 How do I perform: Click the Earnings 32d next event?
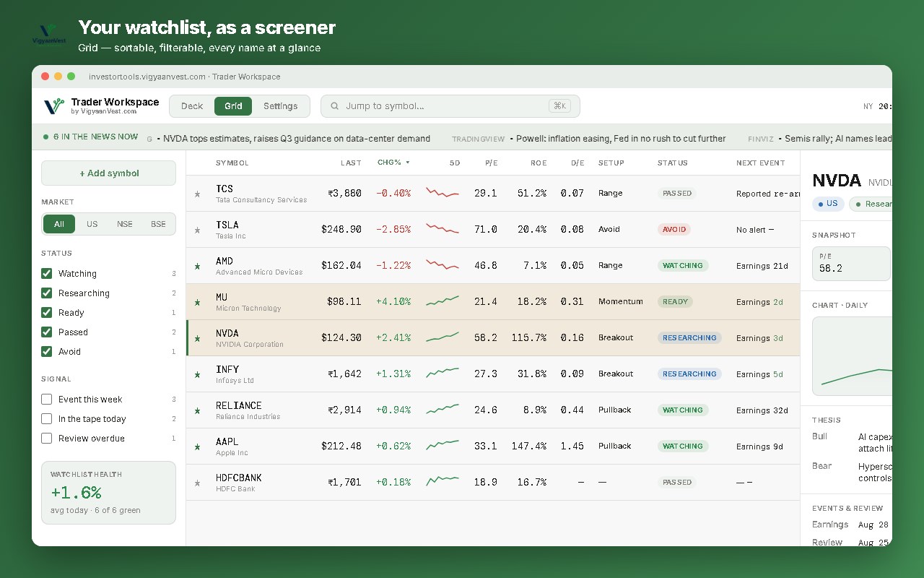pyautogui.click(x=762, y=410)
